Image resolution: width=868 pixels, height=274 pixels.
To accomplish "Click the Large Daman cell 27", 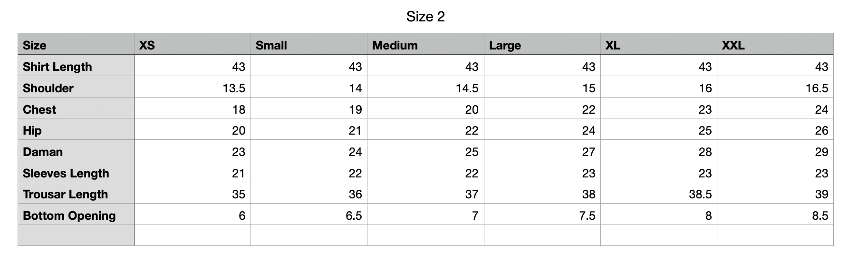I will [x=542, y=150].
